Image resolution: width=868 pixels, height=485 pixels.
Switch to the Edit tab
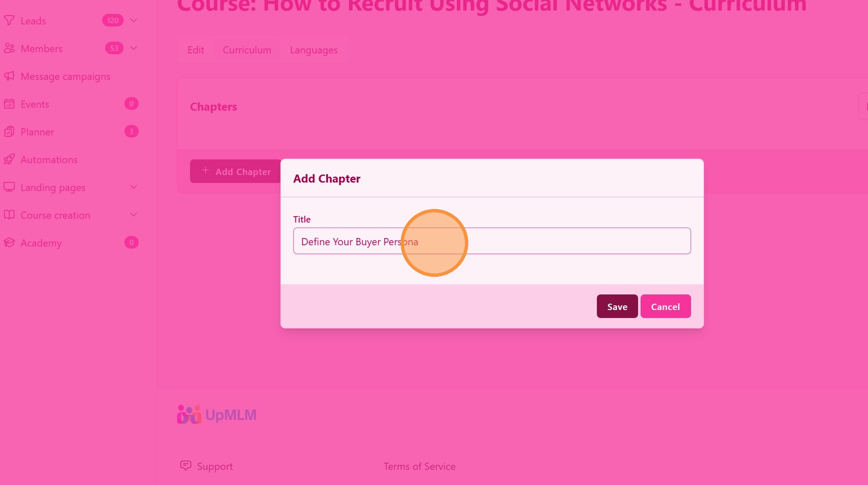pyautogui.click(x=196, y=50)
